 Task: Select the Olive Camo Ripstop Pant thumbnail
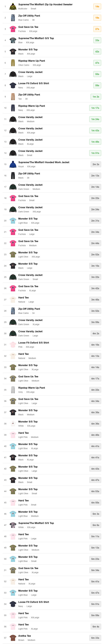[x=13, y=63]
